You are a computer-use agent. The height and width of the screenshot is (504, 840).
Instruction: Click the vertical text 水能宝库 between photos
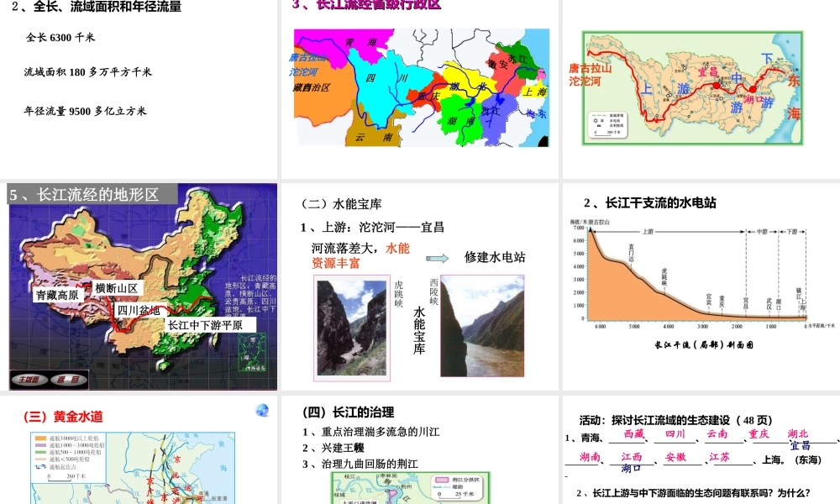click(x=419, y=330)
